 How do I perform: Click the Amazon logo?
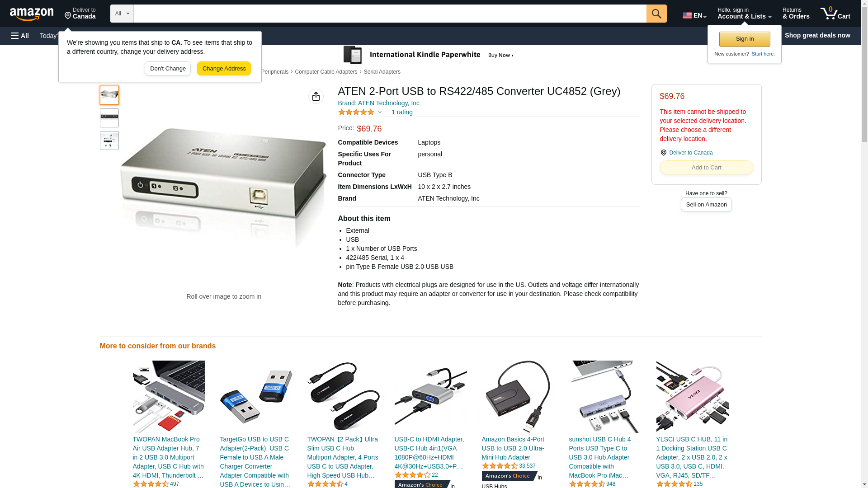click(32, 14)
